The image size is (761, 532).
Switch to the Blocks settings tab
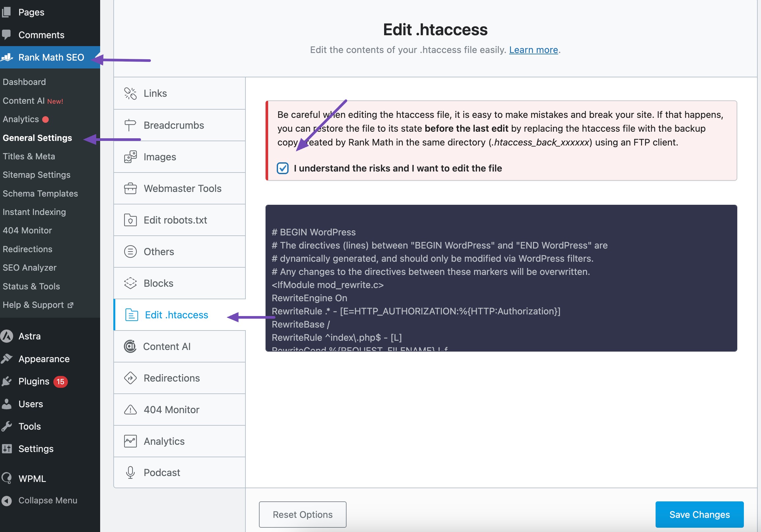point(179,283)
